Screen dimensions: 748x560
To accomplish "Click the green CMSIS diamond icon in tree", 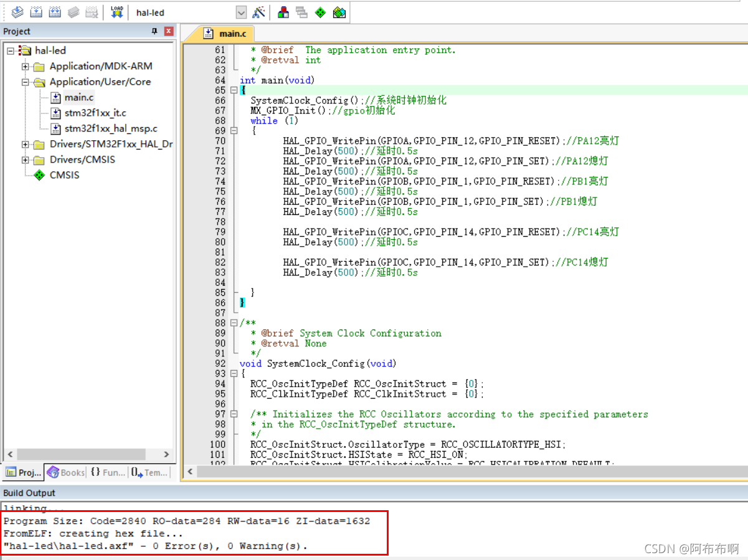I will [40, 175].
